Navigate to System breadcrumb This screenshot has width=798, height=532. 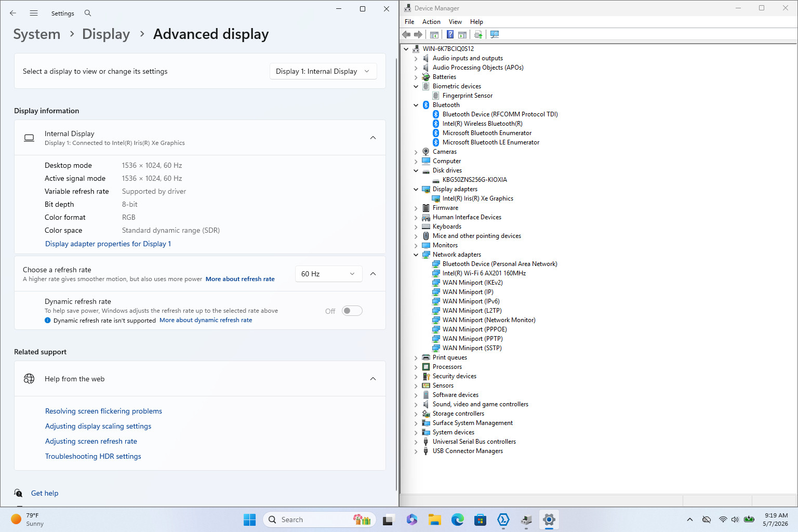(37, 34)
